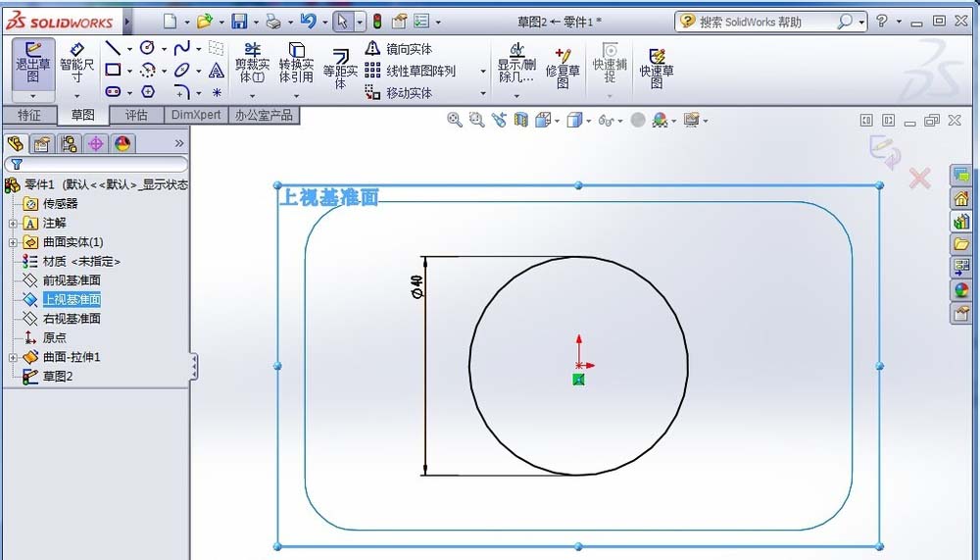Click Rapid Sketch (快速草图) tool

[x=657, y=68]
